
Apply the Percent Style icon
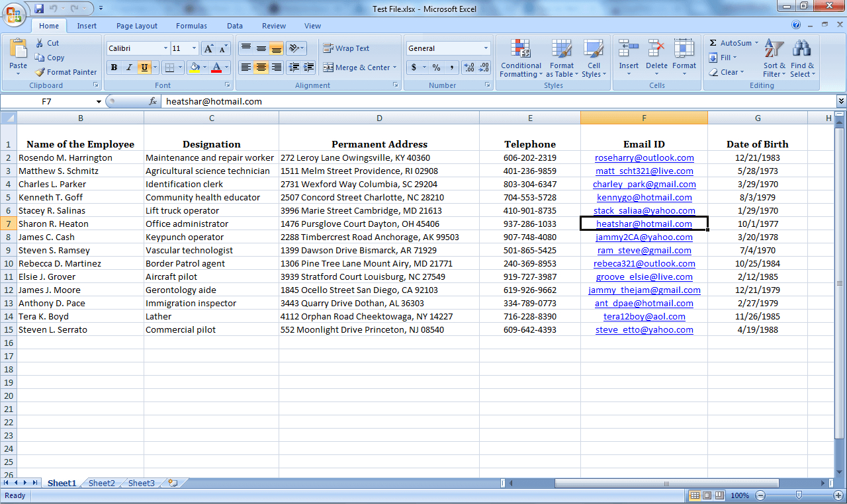435,67
